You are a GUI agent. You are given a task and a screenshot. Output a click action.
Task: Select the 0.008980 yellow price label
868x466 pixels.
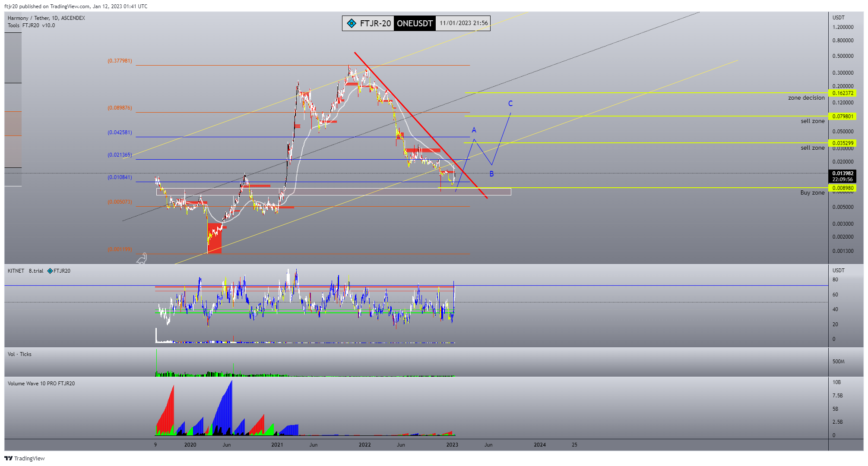843,188
